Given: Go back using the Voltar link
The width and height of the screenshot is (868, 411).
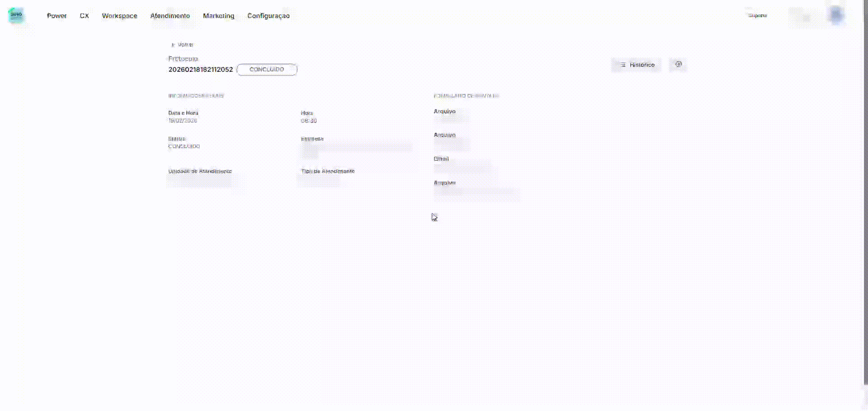Looking at the screenshot, I should [183, 45].
